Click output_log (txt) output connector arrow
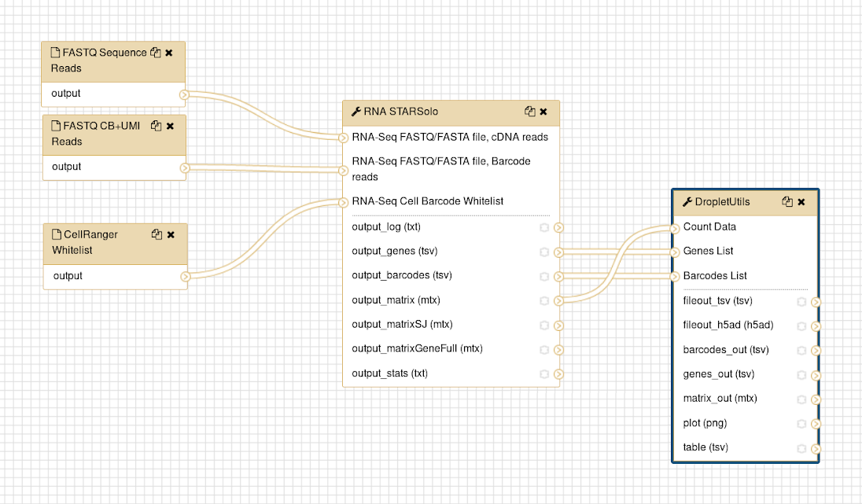Viewport: 862px width, 504px height. pos(558,227)
